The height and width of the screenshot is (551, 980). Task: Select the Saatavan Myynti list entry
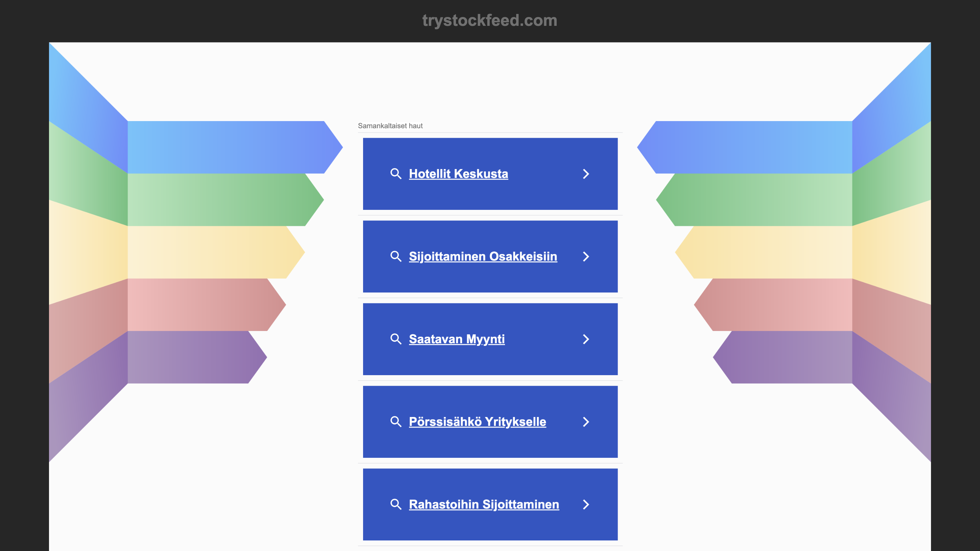[457, 339]
